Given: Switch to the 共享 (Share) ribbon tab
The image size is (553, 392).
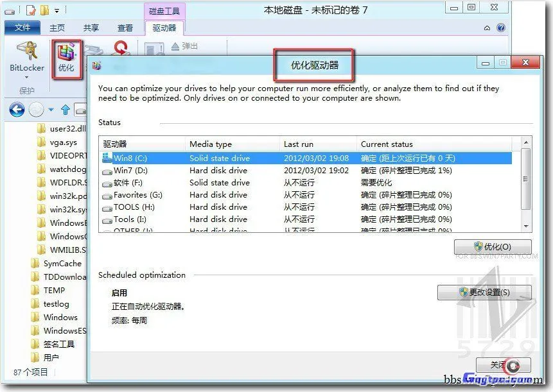Looking at the screenshot, I should 91,28.
